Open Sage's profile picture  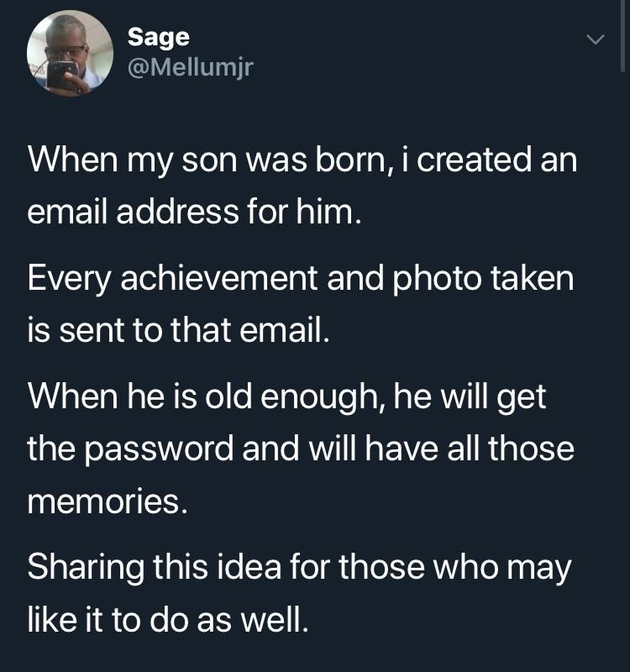click(70, 53)
